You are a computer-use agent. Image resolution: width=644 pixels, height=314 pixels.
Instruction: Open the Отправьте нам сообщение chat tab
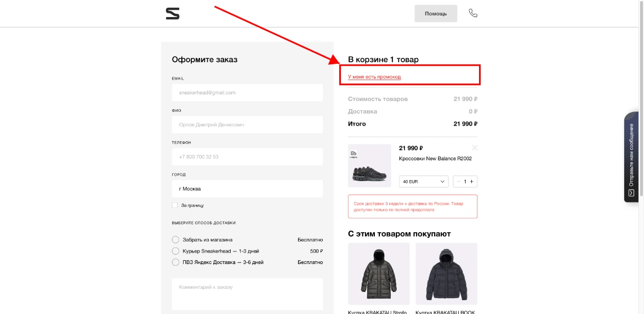(632, 157)
